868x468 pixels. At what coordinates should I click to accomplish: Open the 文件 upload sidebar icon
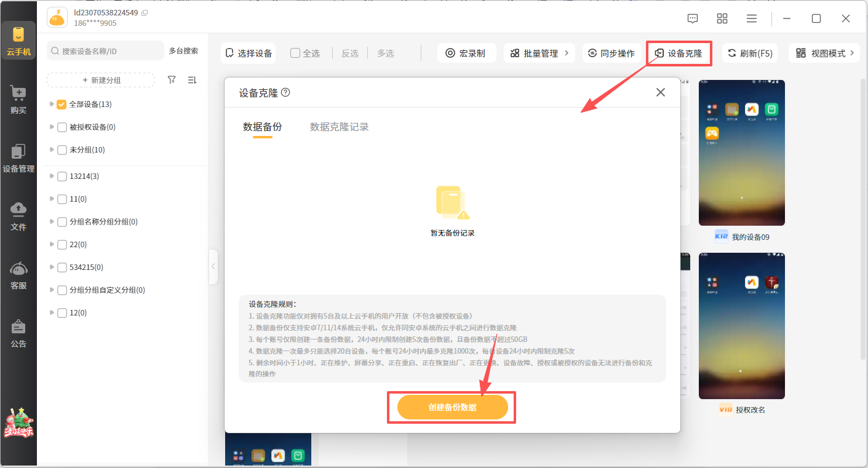click(18, 216)
